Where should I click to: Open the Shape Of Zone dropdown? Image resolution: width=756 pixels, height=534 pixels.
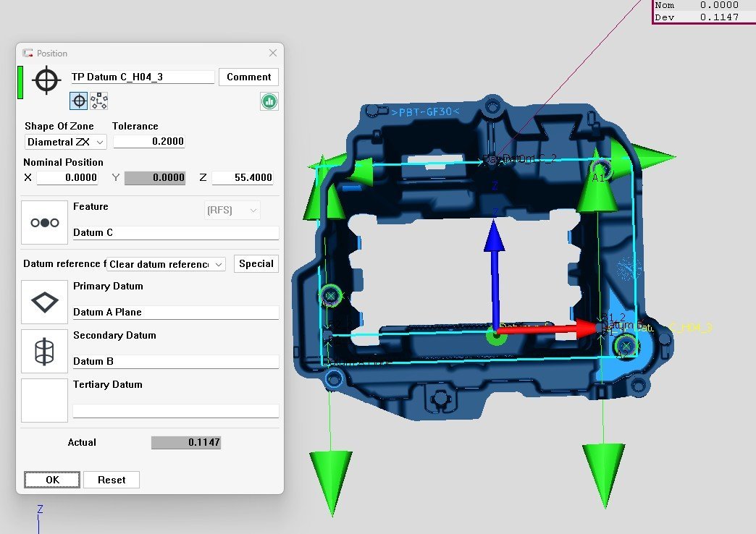tap(66, 142)
